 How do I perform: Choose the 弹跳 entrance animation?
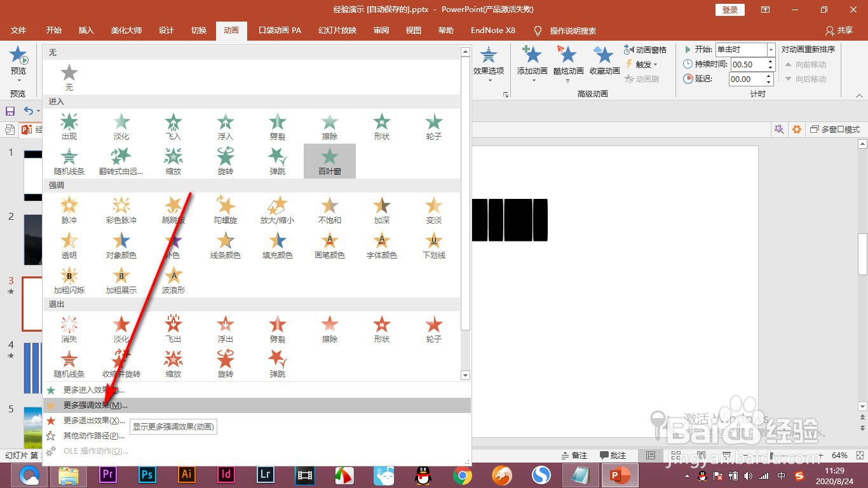[278, 161]
